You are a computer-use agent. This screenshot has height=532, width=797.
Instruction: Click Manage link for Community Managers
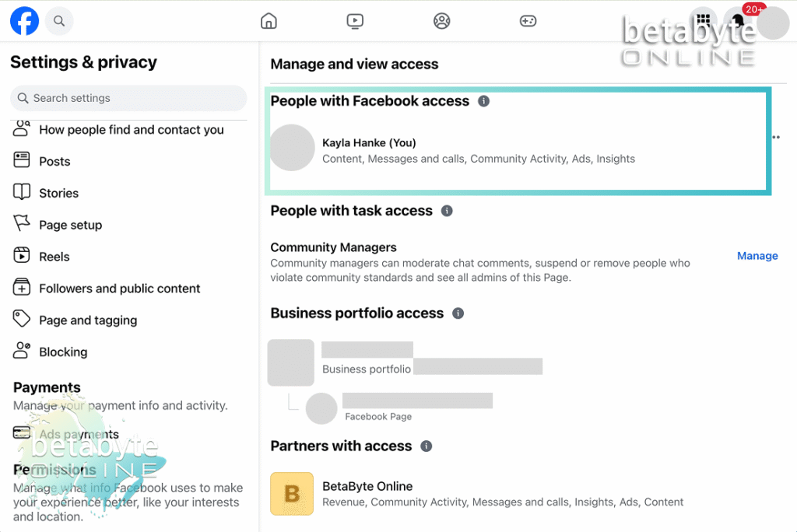click(x=757, y=256)
